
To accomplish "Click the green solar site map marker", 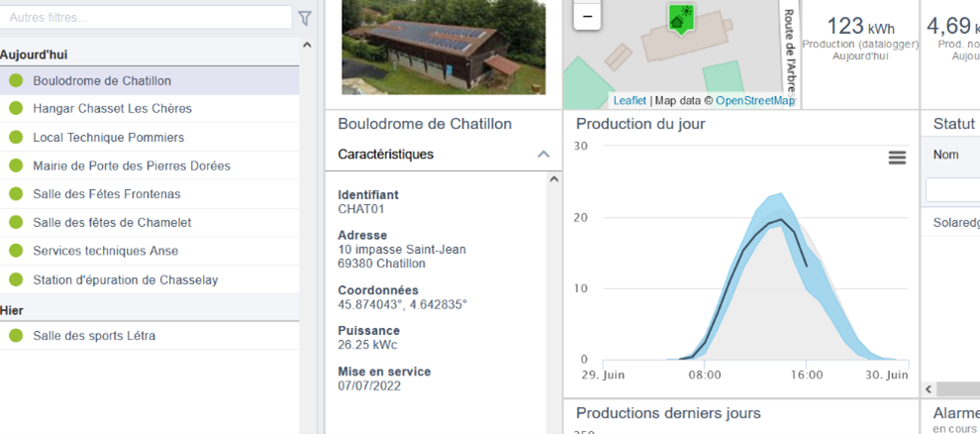I will click(x=680, y=19).
